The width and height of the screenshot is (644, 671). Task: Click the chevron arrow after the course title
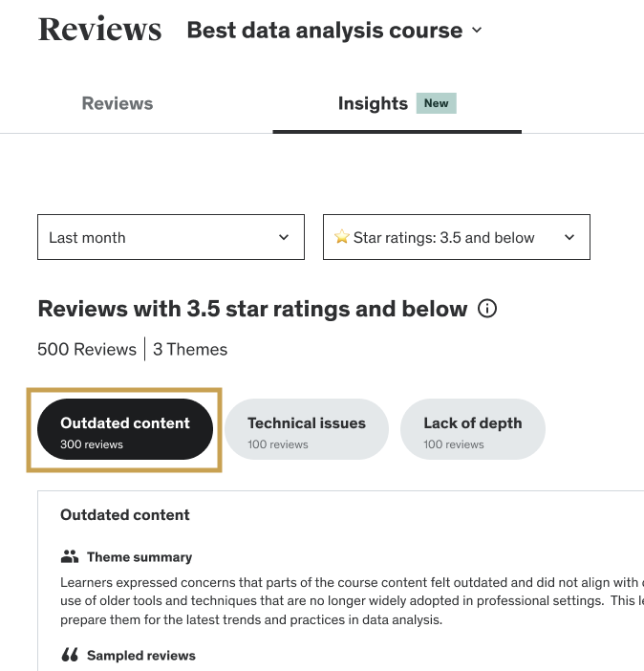(x=477, y=31)
